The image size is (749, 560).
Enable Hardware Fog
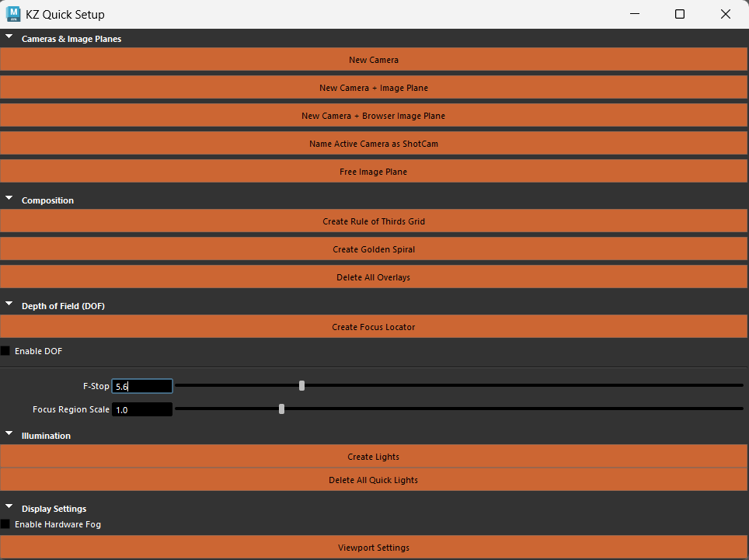coord(5,524)
